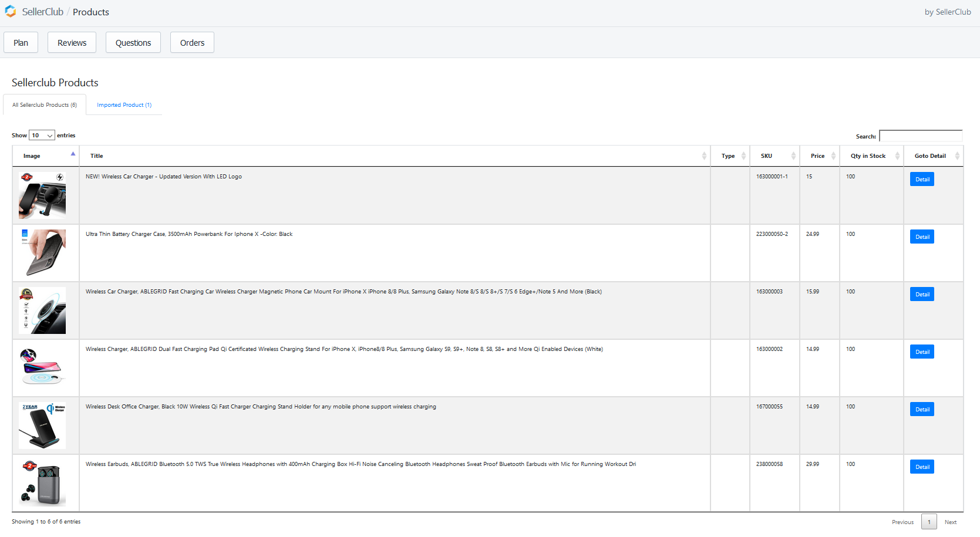Switch to Imported Product tab

[x=124, y=104]
